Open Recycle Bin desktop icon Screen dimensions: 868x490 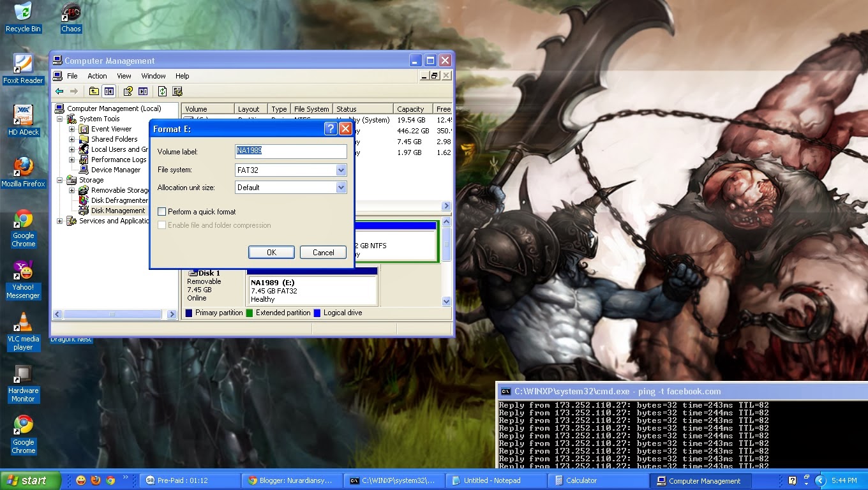tap(23, 17)
